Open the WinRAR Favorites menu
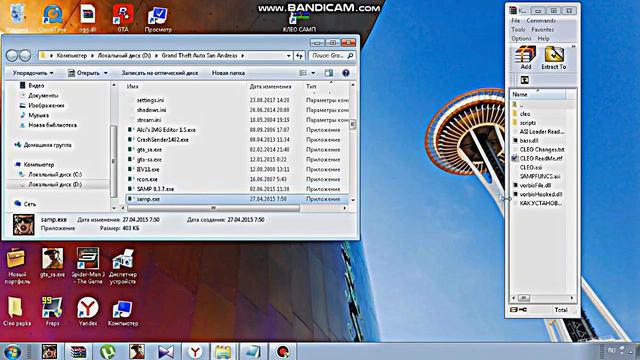The image size is (640, 360). 542,29
